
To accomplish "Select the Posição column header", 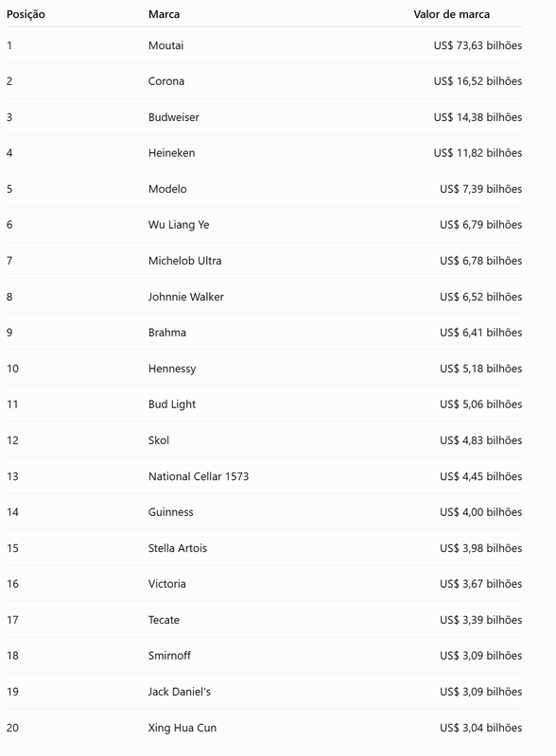I will [26, 14].
